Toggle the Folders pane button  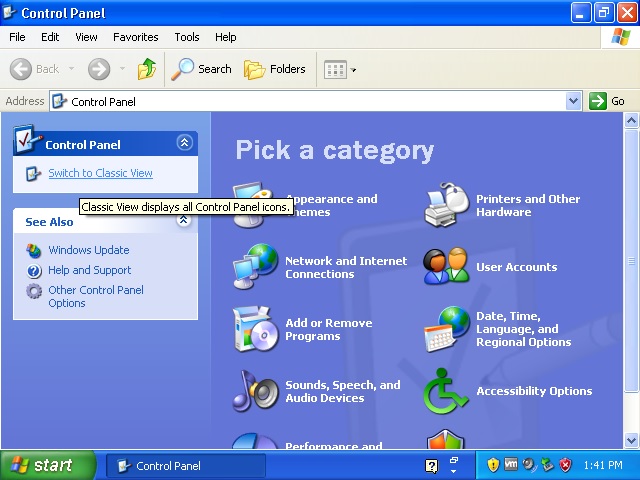click(x=275, y=69)
